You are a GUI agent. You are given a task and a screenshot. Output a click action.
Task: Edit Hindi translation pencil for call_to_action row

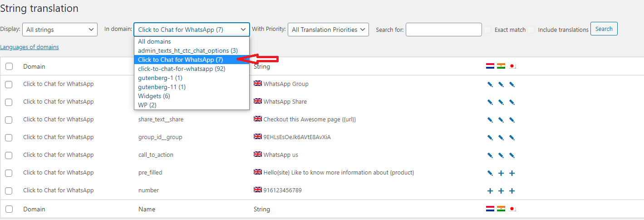click(501, 155)
